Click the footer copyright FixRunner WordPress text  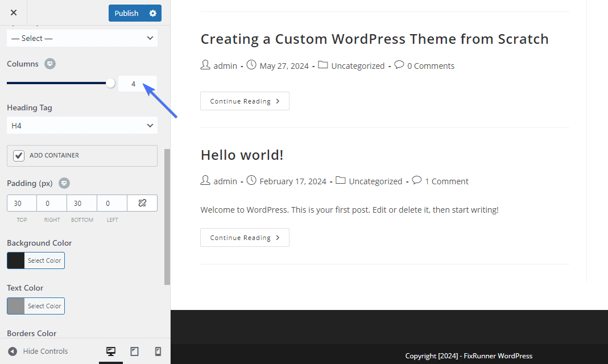coord(469,356)
